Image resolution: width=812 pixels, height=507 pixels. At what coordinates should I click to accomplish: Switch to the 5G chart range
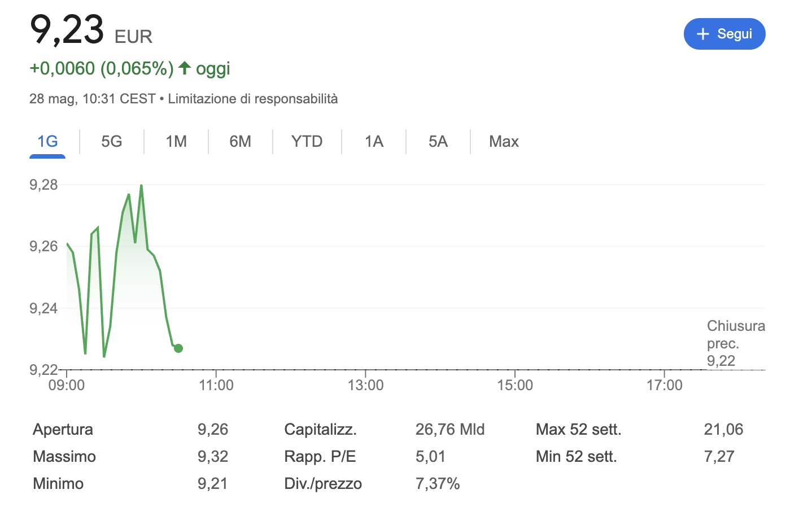[112, 141]
